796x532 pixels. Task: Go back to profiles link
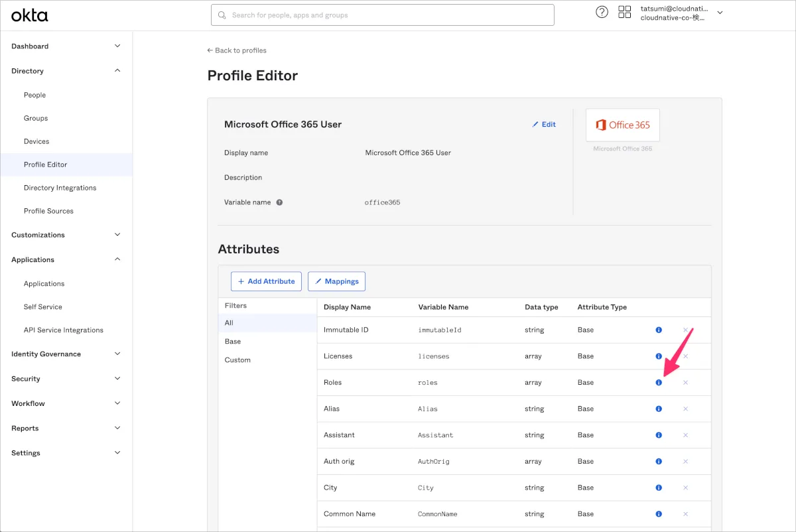237,50
